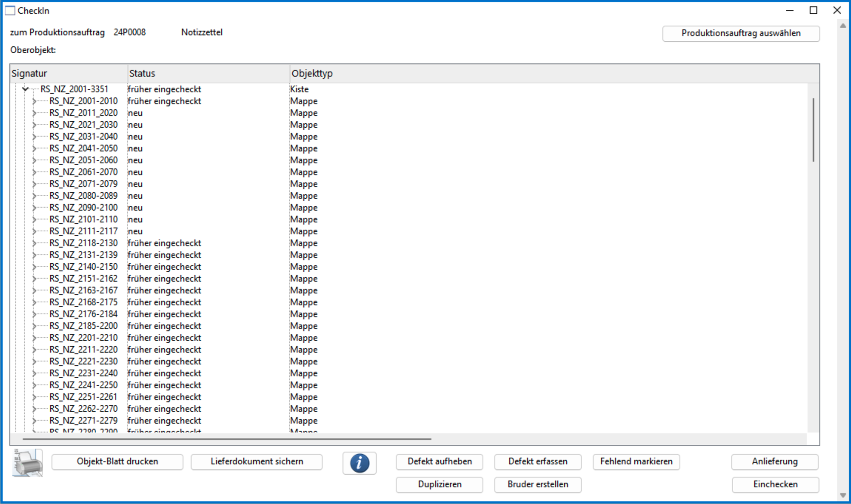Click the CheckIn window title icon
851x504 pixels.
point(10,11)
